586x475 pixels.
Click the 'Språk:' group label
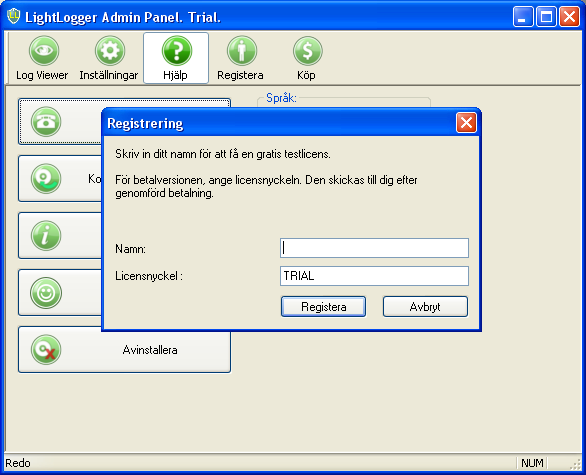(281, 98)
